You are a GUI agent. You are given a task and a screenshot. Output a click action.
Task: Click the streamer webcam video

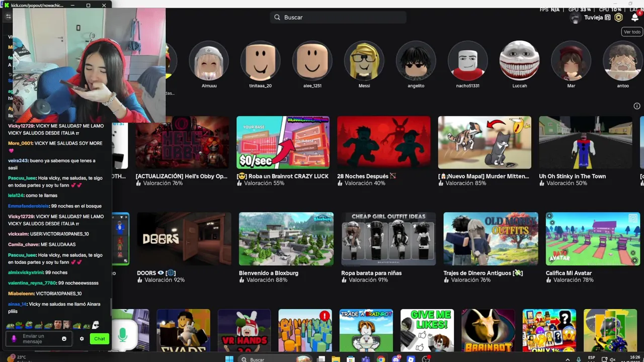coord(89,65)
